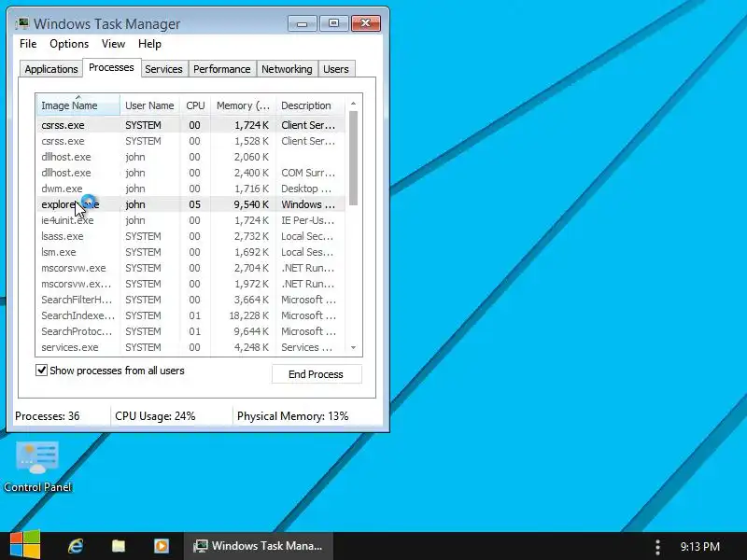Uncheck Show processes from all users
This screenshot has height=560, width=747.
pos(42,370)
